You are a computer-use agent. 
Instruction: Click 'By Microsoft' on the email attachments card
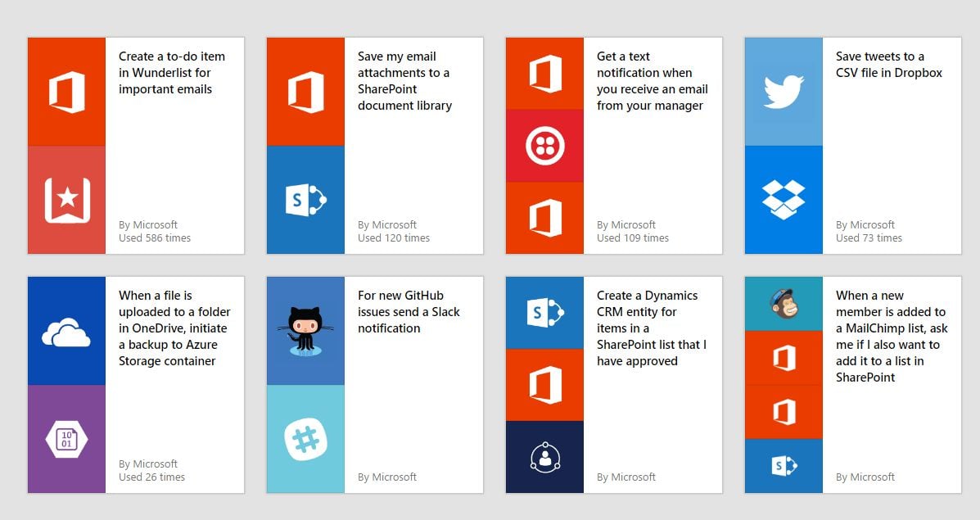tap(387, 225)
